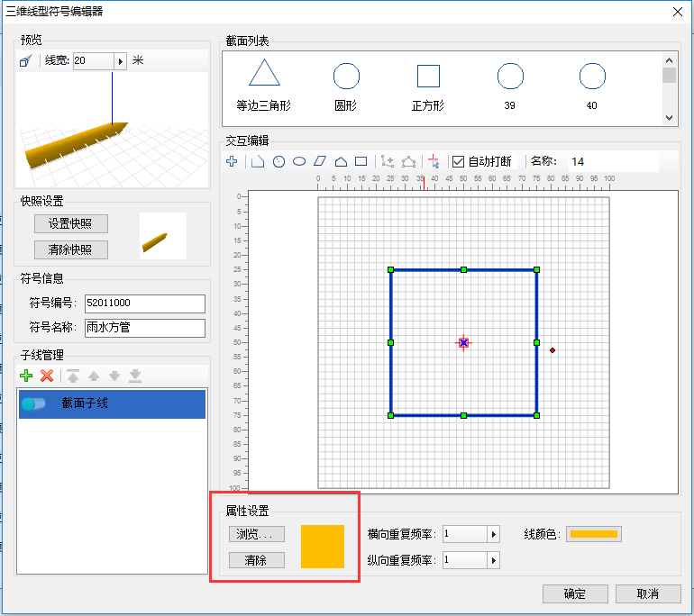Select the circle drawing tool
The image size is (694, 616).
coord(279,162)
